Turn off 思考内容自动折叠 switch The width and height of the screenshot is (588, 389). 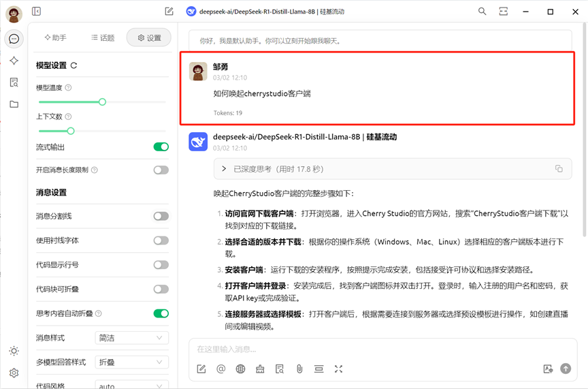click(x=161, y=313)
